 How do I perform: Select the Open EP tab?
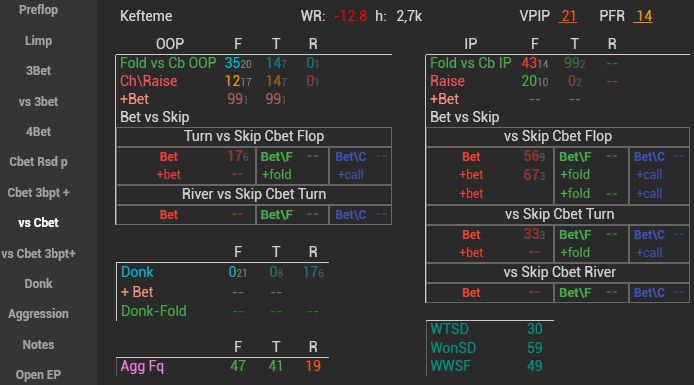click(x=39, y=375)
